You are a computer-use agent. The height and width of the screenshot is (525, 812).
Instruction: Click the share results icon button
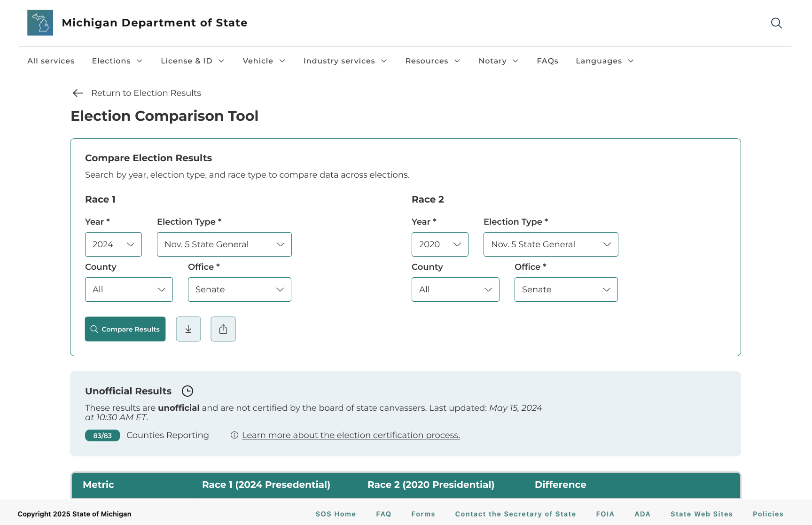pyautogui.click(x=223, y=329)
